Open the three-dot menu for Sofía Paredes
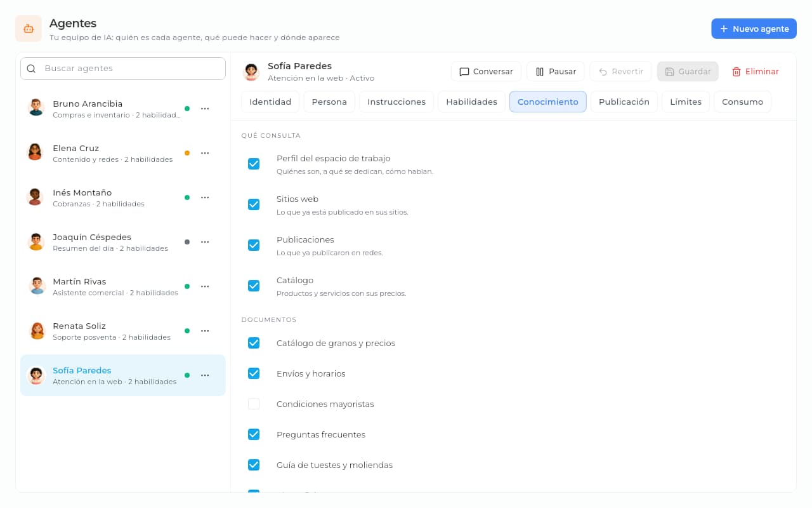The height and width of the screenshot is (508, 812). coord(205,375)
